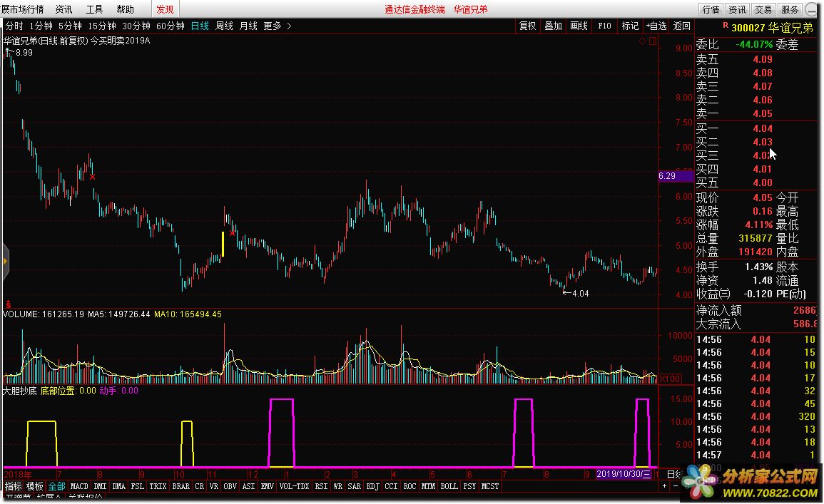Select the MCST indicator
This screenshot has height=504, width=824.
(490, 487)
